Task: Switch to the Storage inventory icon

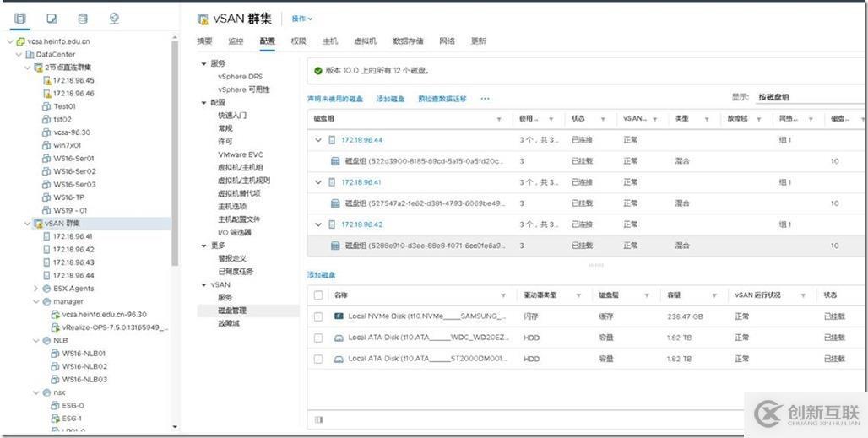Action: (x=82, y=19)
